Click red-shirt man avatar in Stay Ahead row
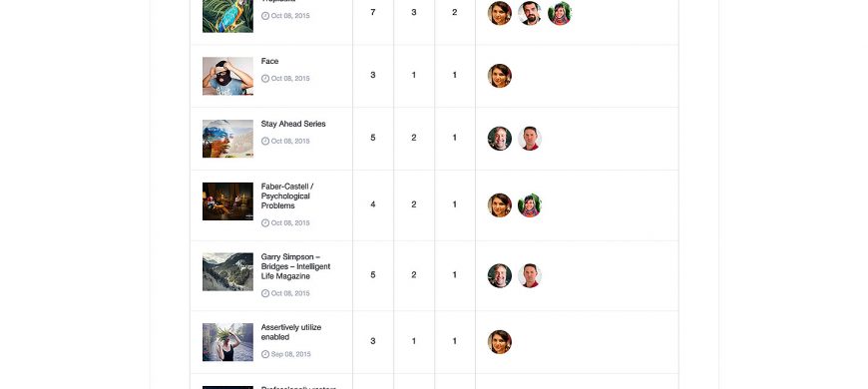Image resolution: width=868 pixels, height=389 pixels. pyautogui.click(x=530, y=139)
